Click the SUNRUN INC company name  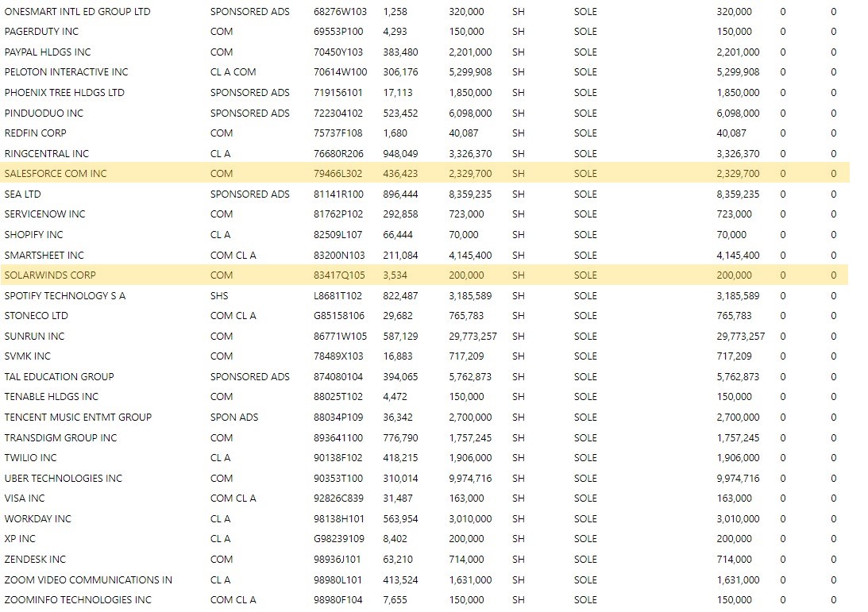(34, 337)
